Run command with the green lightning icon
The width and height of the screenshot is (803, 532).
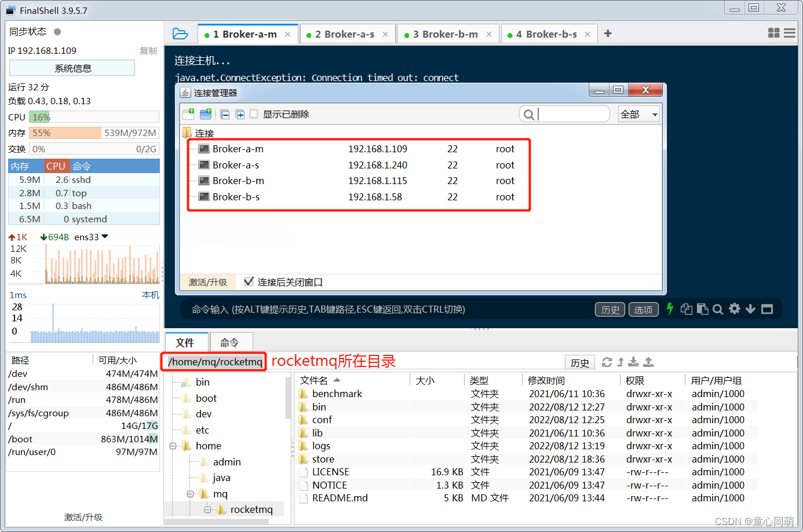coord(670,309)
